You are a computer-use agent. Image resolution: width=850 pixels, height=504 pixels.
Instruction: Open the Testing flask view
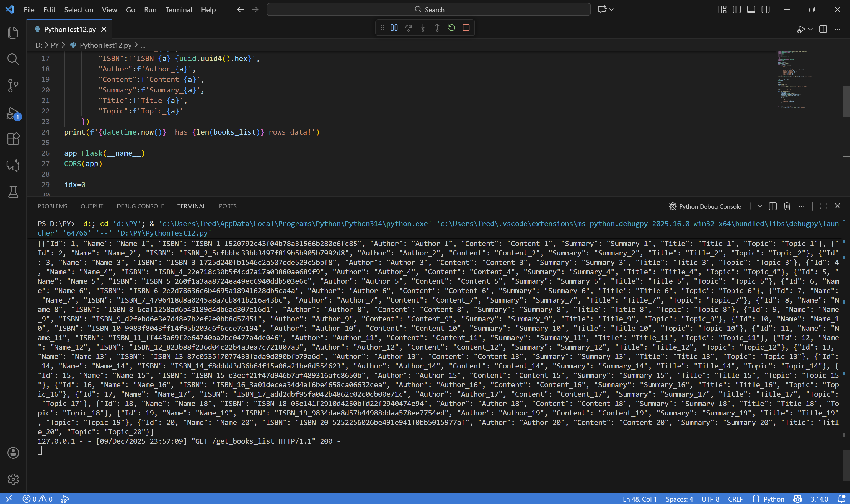coord(13,192)
